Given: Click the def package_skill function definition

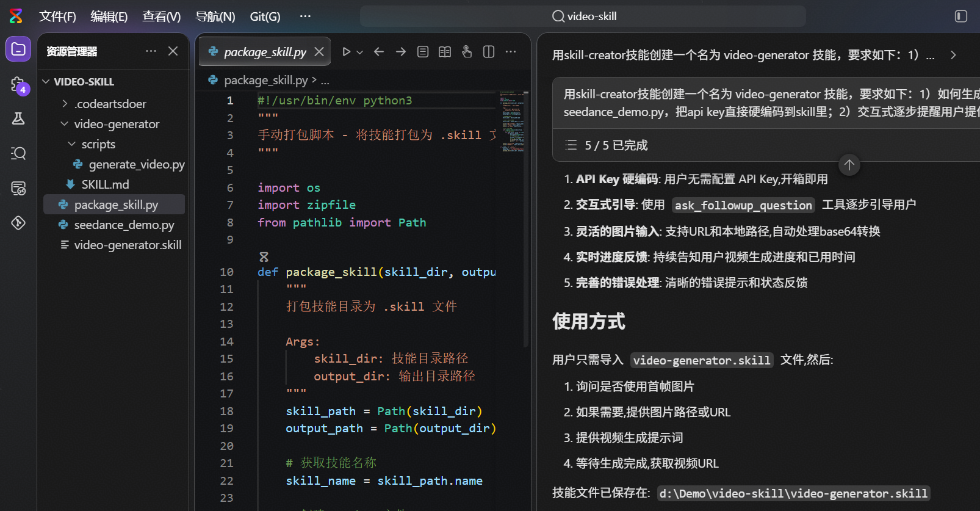Looking at the screenshot, I should [x=377, y=272].
